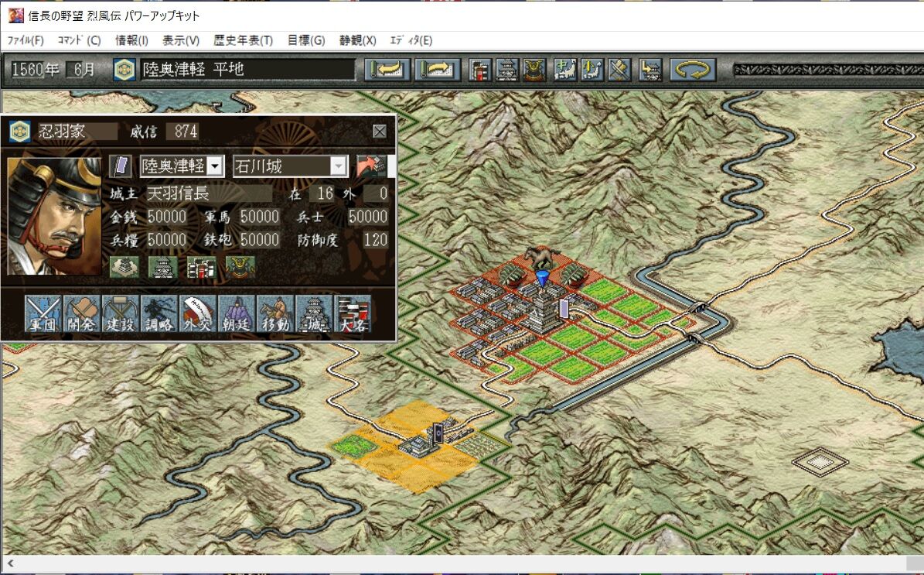Click the white diamond map marker
The width and height of the screenshot is (924, 575).
point(820,462)
